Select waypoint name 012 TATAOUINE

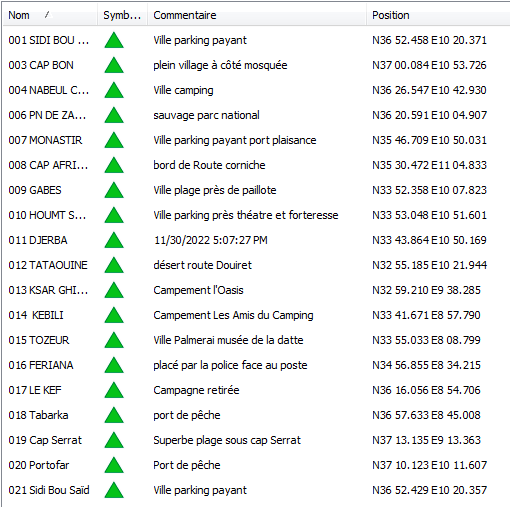48,265
